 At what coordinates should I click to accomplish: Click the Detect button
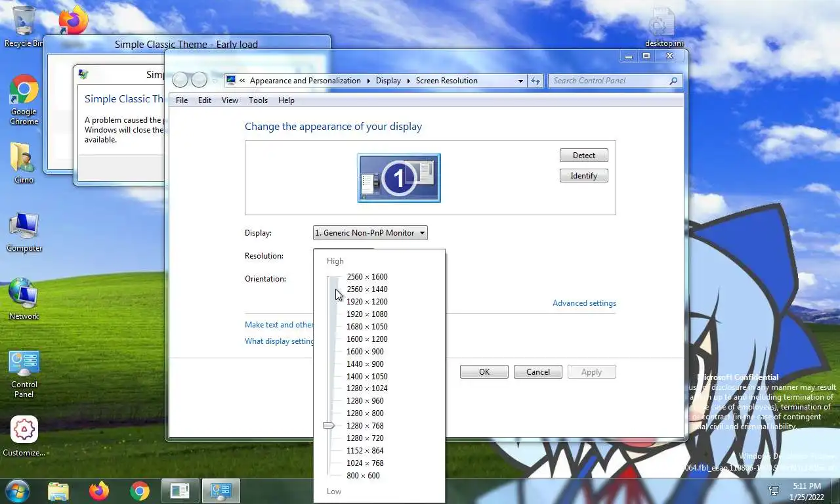[x=584, y=156]
